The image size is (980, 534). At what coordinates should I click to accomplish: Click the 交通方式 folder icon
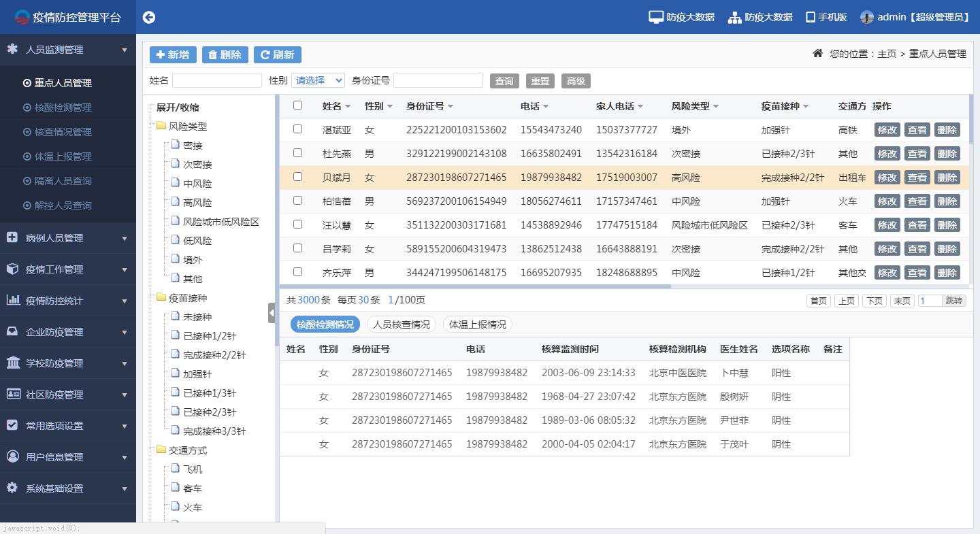coord(161,450)
